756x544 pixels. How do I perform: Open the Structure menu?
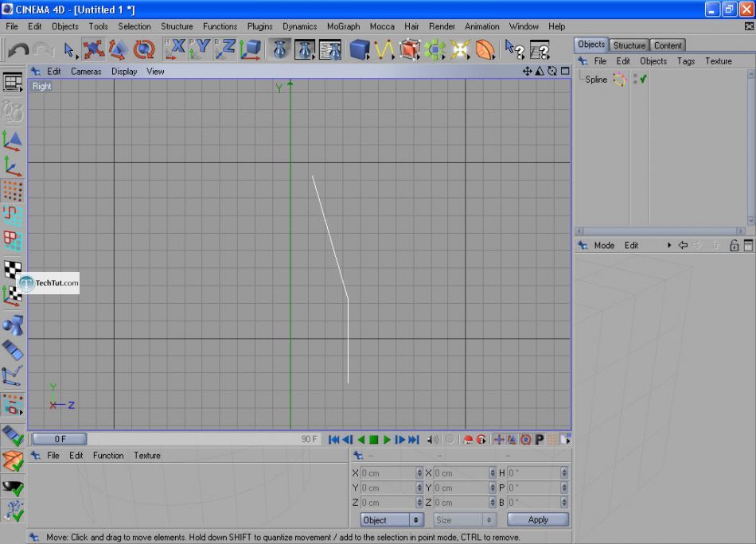[x=177, y=26]
